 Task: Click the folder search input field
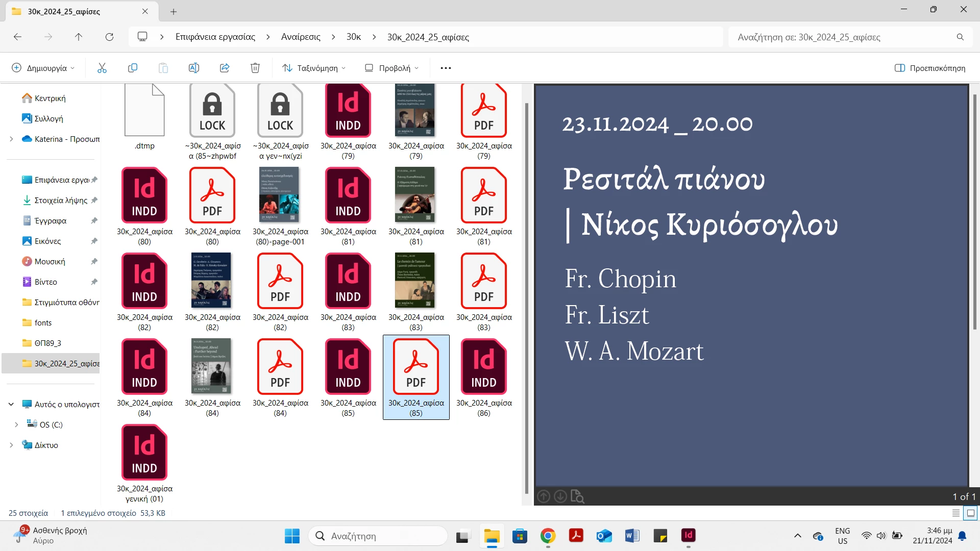coord(842,37)
